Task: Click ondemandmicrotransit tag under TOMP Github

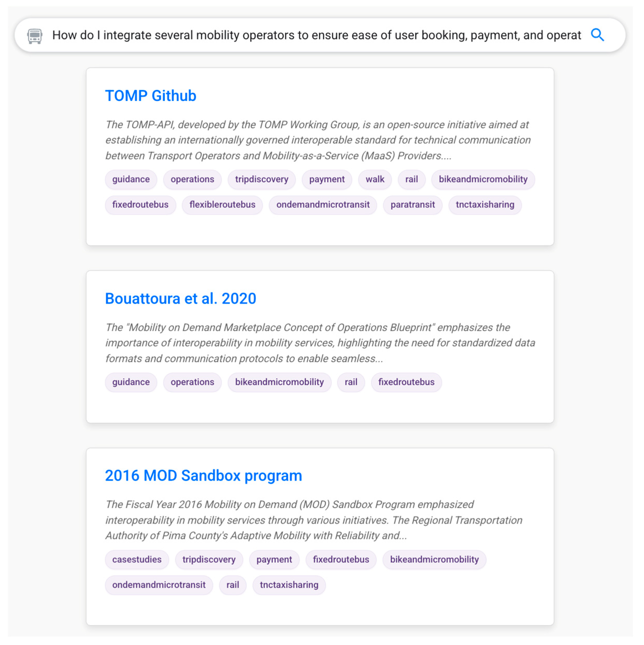Action: pos(323,205)
